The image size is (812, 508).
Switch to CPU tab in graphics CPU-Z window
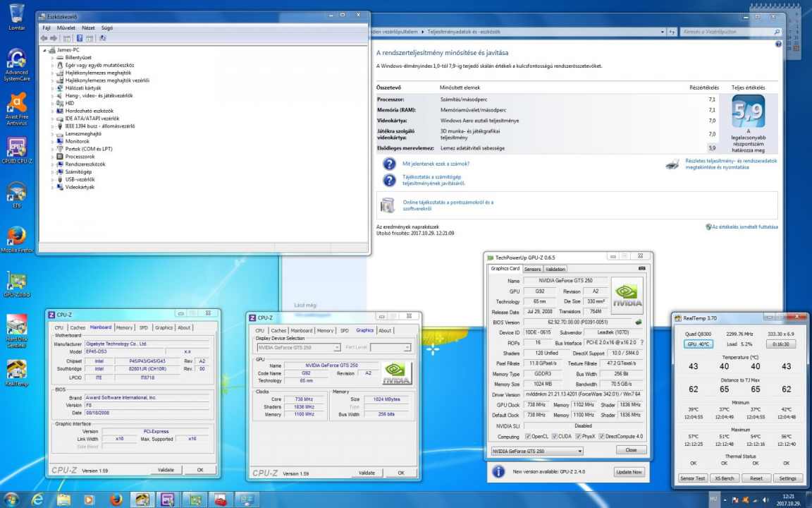pyautogui.click(x=260, y=331)
